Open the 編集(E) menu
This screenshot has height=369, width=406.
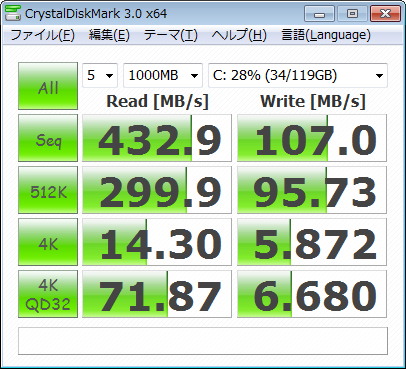click(x=109, y=35)
